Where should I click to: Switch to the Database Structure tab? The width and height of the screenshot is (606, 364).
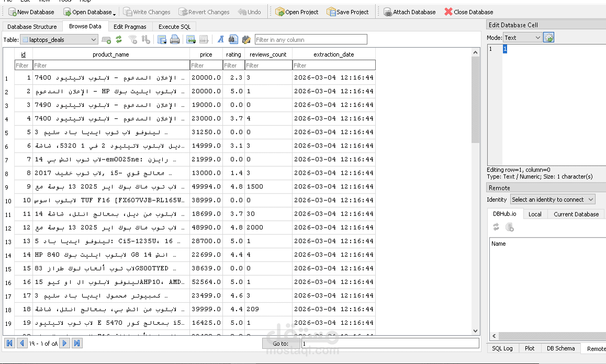[x=32, y=27]
